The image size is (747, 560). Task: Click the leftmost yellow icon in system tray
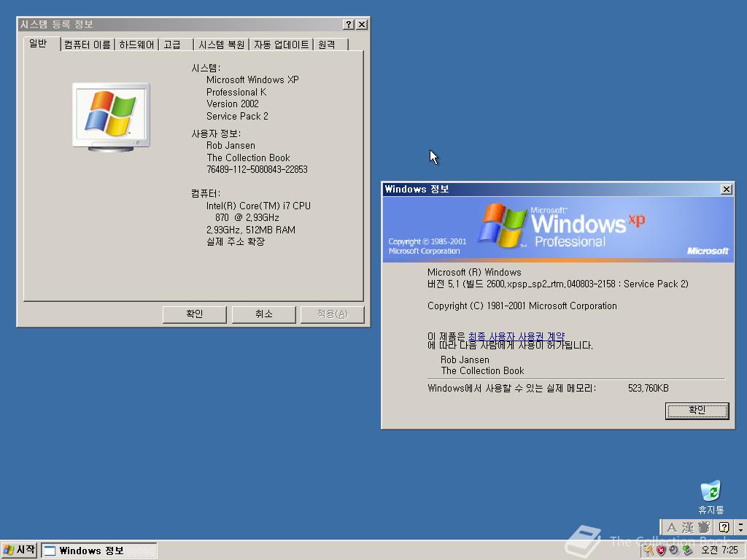tap(649, 551)
